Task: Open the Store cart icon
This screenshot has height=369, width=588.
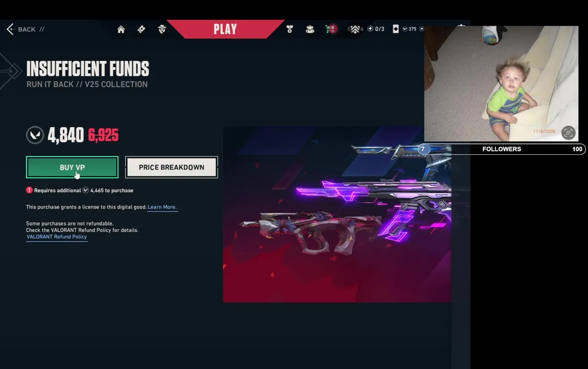Action: coord(331,29)
